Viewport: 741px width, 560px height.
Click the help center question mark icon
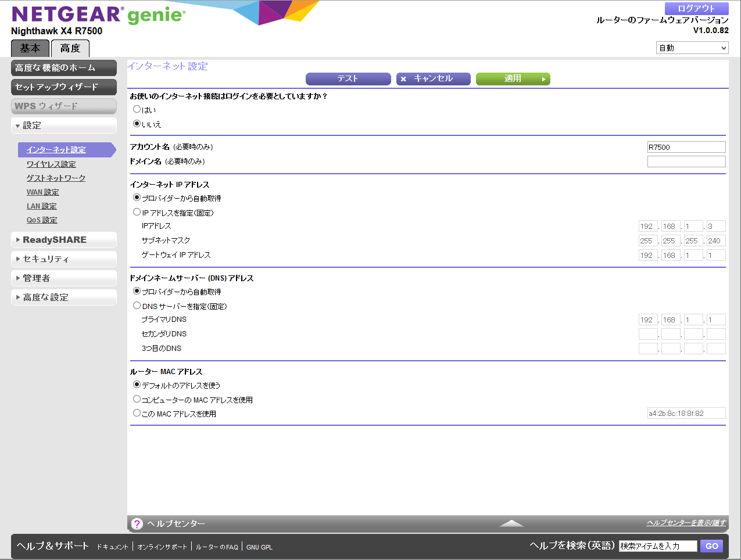click(x=137, y=524)
